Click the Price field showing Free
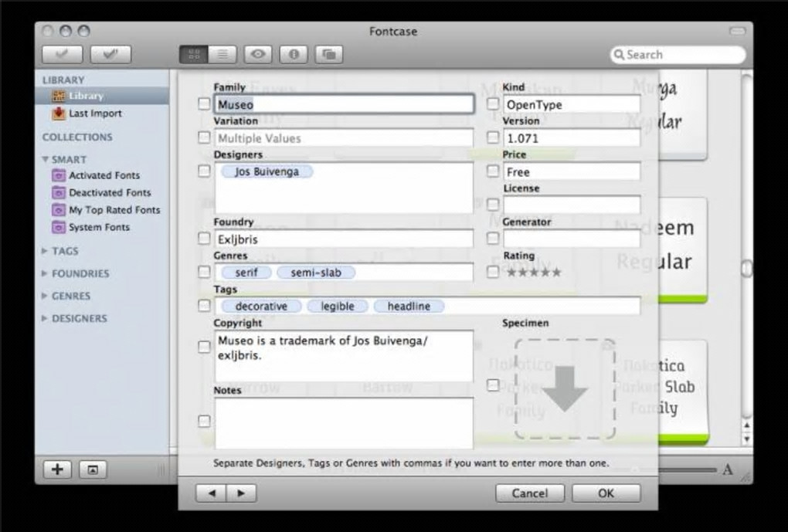788x532 pixels. pos(572,172)
